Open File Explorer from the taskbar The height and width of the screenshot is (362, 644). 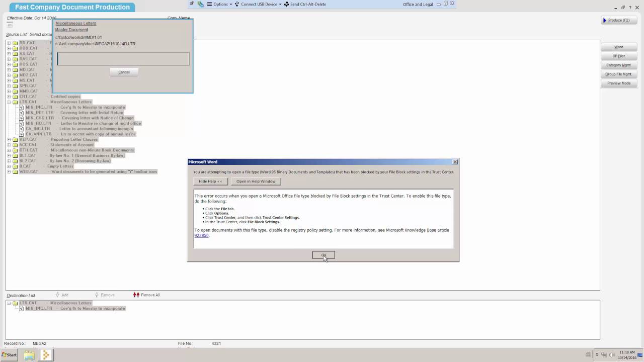[x=29, y=355]
